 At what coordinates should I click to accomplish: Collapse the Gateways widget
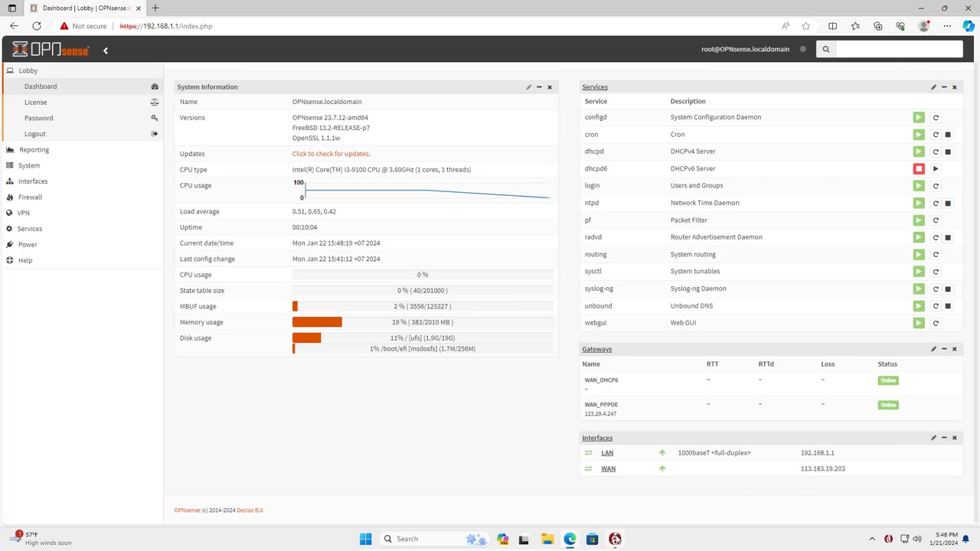click(x=944, y=349)
